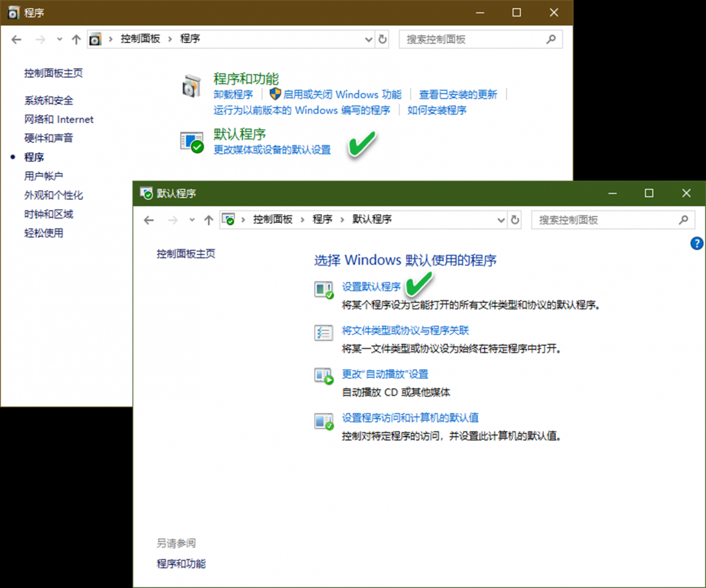Click the 将文件类型或协议与程序关联 list icon
The width and height of the screenshot is (706, 588).
(324, 333)
